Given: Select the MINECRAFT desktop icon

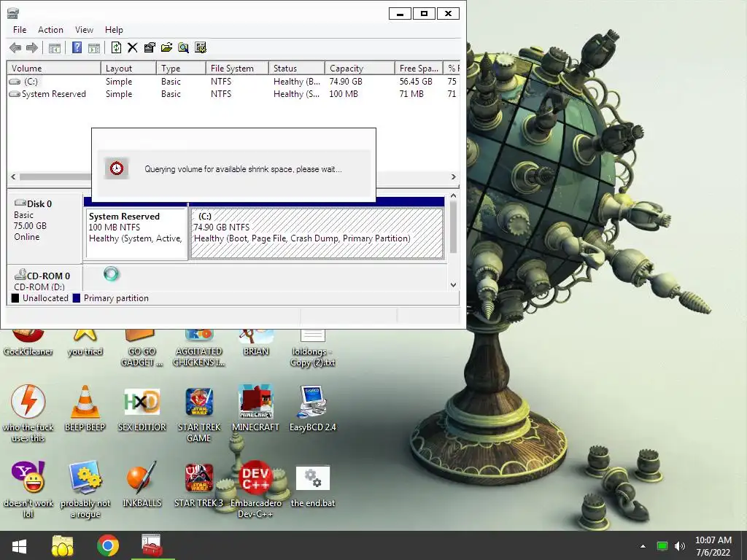Looking at the screenshot, I should [256, 408].
